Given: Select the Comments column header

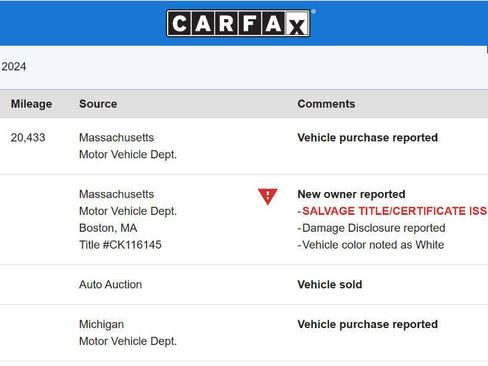Looking at the screenshot, I should tap(326, 104).
